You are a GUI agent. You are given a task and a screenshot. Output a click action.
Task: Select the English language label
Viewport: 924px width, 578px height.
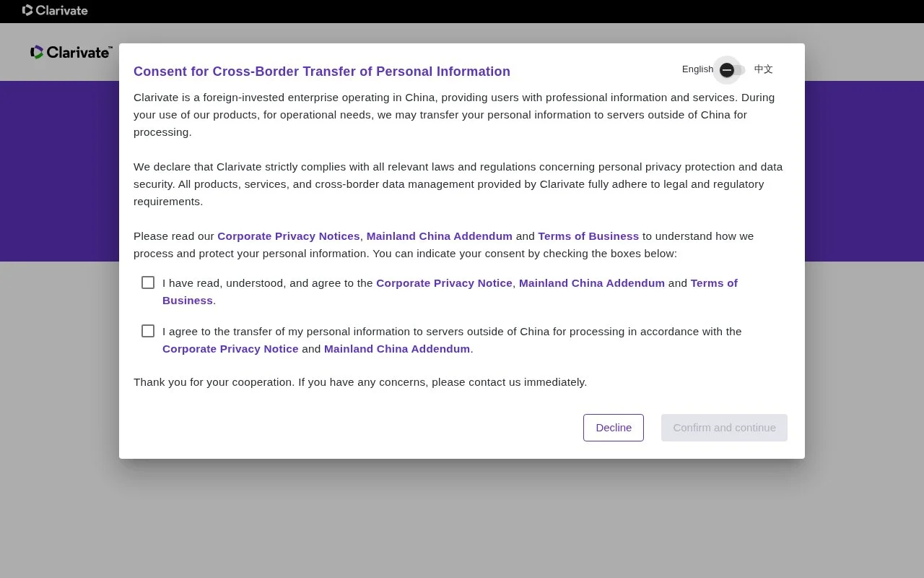click(x=697, y=69)
